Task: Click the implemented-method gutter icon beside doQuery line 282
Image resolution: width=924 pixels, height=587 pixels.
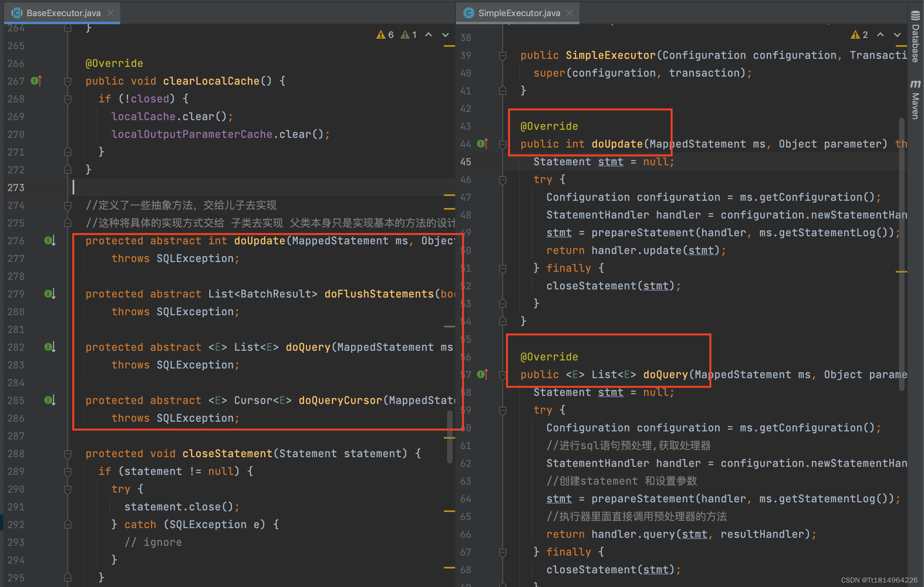Action: (50, 347)
